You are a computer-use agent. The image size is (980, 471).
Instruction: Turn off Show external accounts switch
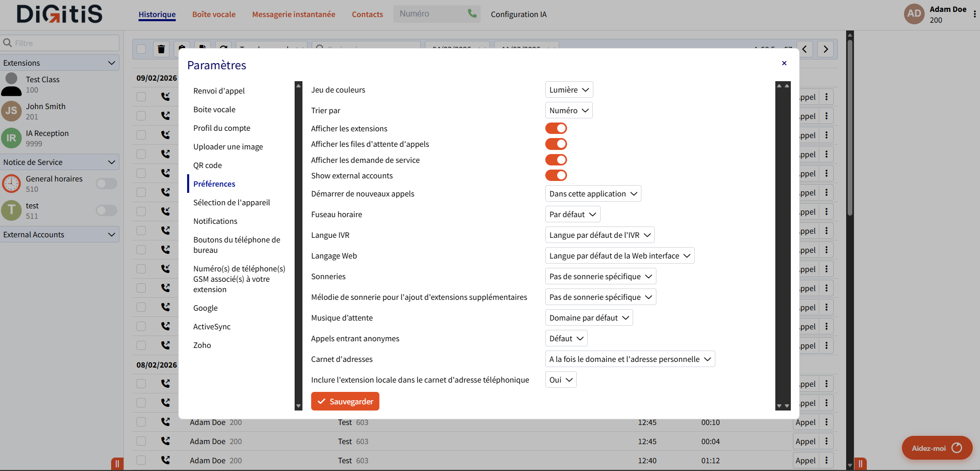point(556,175)
